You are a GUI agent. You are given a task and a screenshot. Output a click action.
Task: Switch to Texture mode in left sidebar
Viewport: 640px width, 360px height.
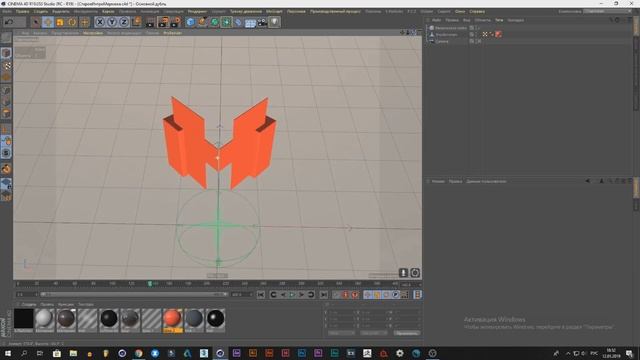click(x=6, y=65)
